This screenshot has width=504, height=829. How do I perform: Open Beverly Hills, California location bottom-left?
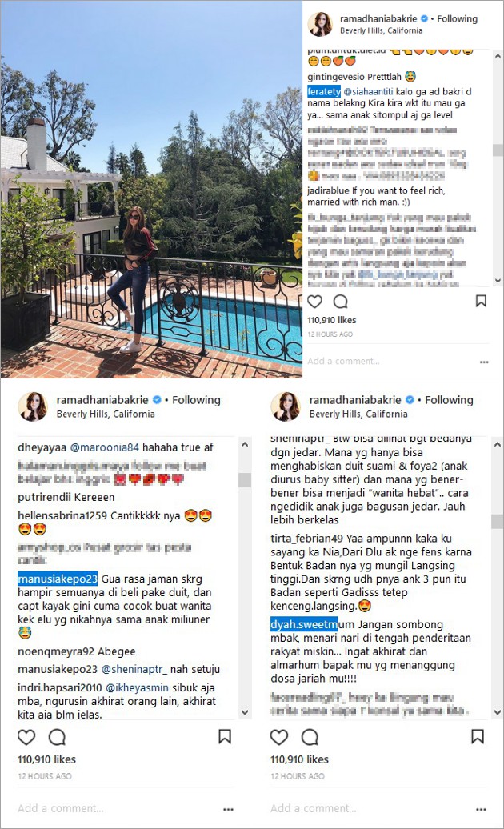[106, 414]
